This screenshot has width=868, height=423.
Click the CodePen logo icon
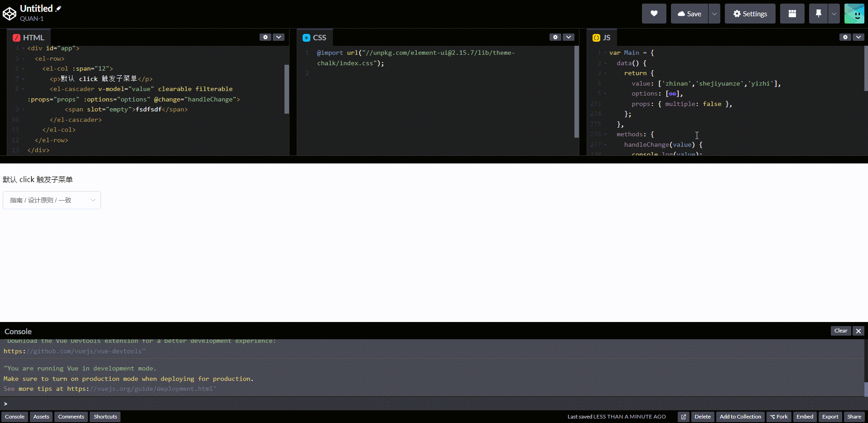pyautogui.click(x=10, y=14)
